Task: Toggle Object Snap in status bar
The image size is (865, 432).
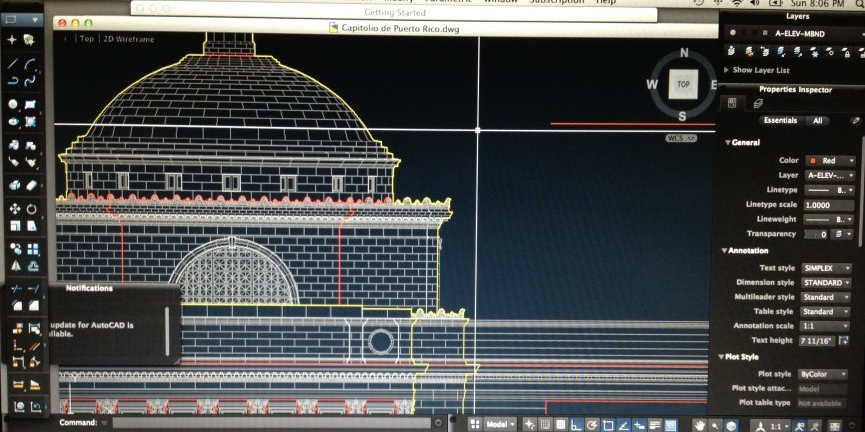Action: pos(608,425)
